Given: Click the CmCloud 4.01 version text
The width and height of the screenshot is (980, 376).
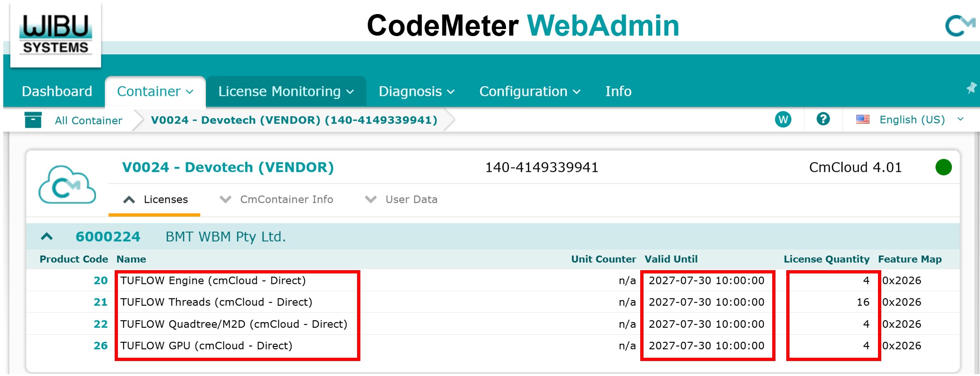Looking at the screenshot, I should [x=856, y=167].
